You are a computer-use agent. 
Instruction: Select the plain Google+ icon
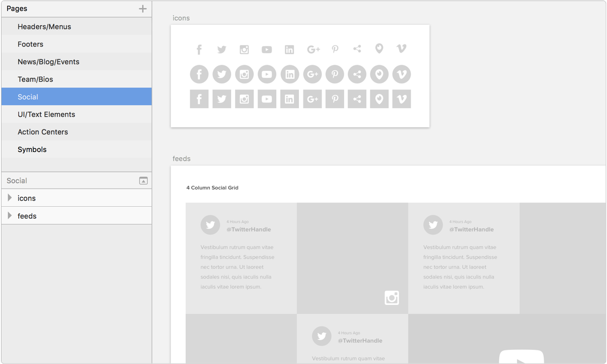[314, 49]
